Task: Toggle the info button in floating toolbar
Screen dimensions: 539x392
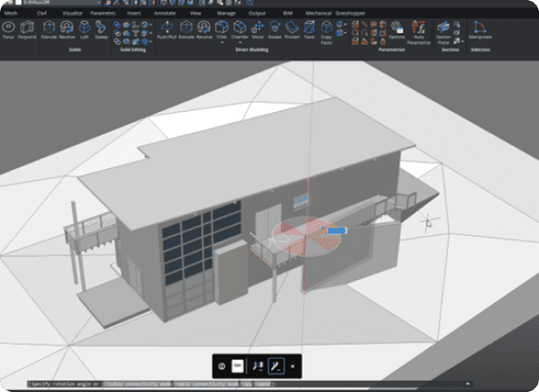Action: click(221, 365)
